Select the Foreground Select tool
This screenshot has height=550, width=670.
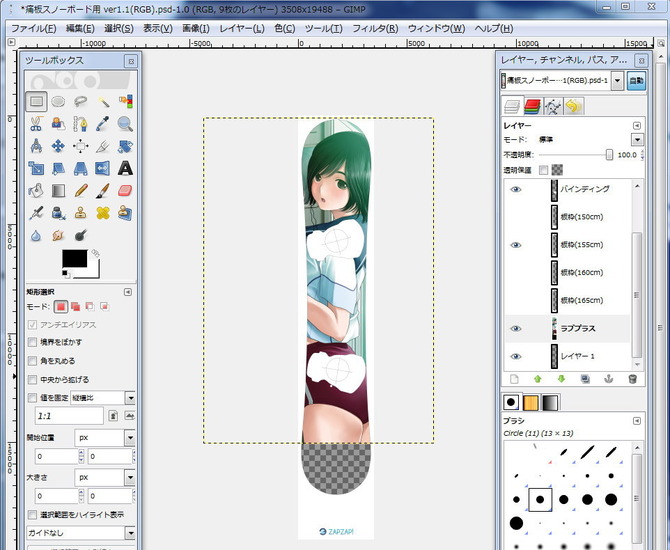coord(59,124)
